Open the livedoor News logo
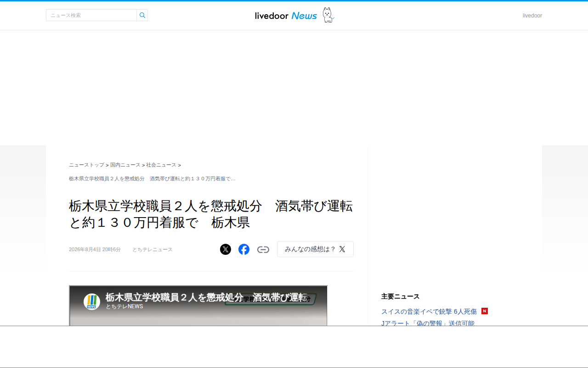This screenshot has height=368, width=588. [x=286, y=16]
